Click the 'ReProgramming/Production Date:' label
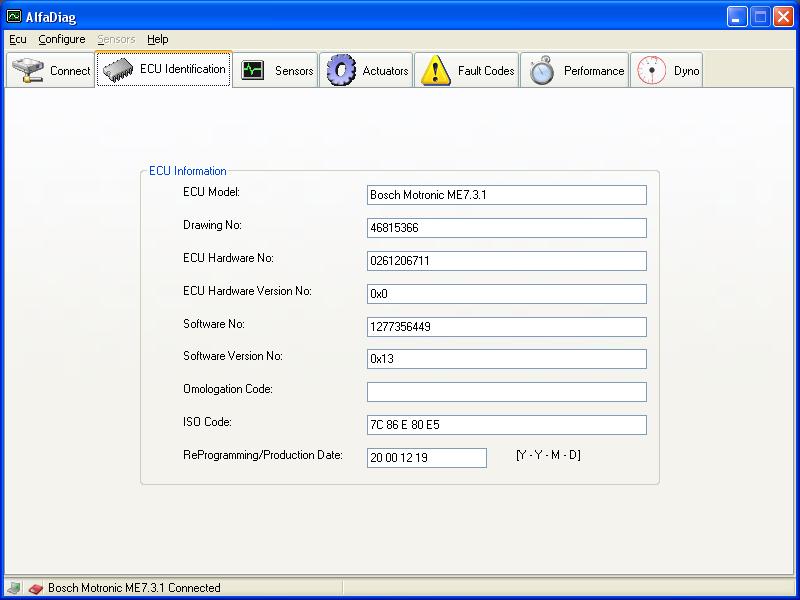 (x=263, y=455)
